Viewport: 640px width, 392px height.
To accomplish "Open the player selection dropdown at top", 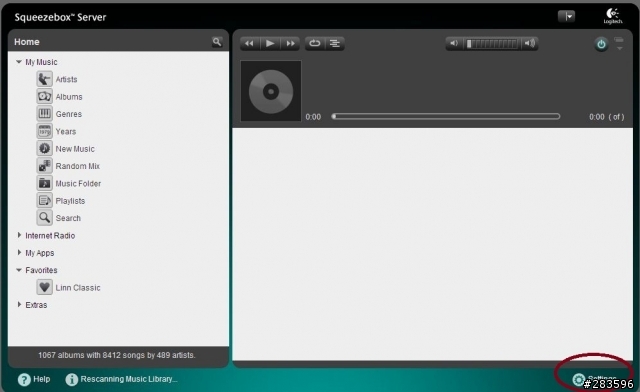I will click(567, 16).
